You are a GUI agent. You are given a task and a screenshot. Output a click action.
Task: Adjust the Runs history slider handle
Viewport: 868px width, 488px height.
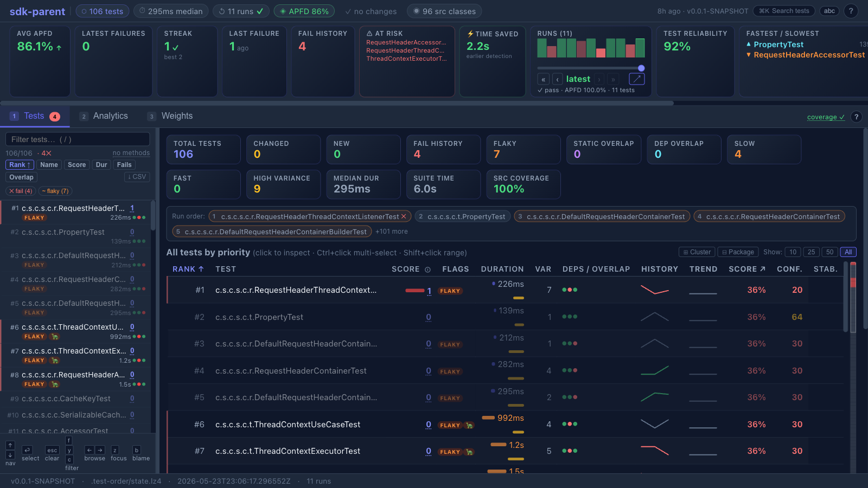tap(641, 68)
